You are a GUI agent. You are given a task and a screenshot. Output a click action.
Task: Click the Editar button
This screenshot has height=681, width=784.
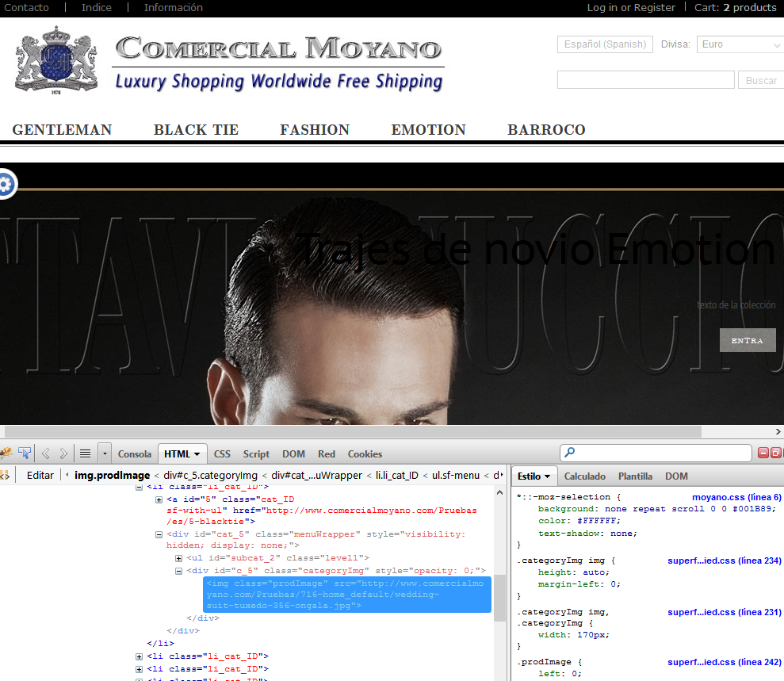pyautogui.click(x=40, y=475)
